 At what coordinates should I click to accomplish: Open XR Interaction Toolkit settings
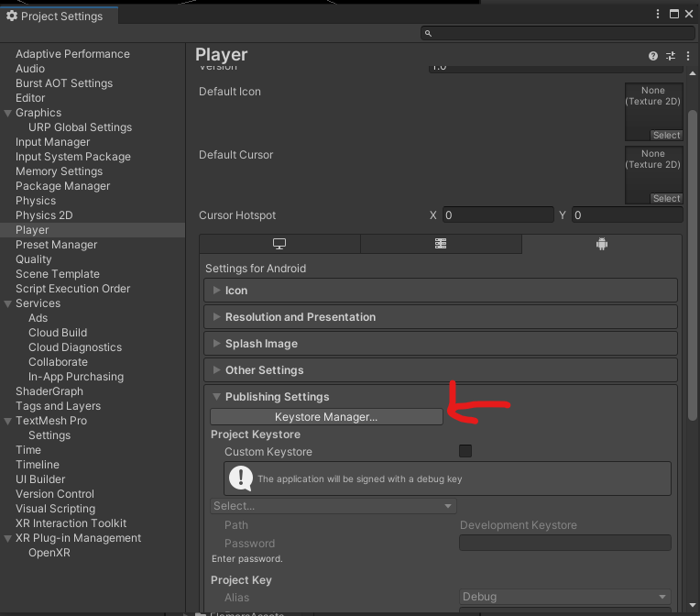click(x=71, y=523)
